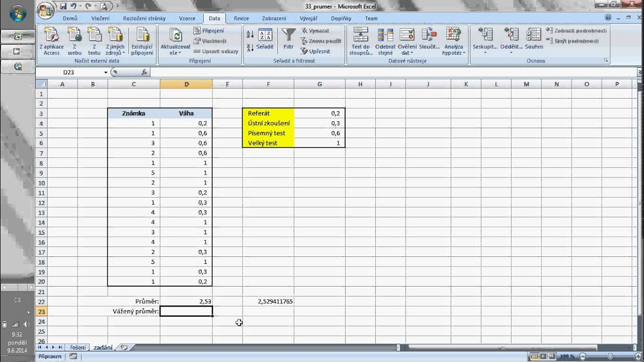The width and height of the screenshot is (644, 362).
Task: Click the insert function fx button
Action: coord(144,72)
